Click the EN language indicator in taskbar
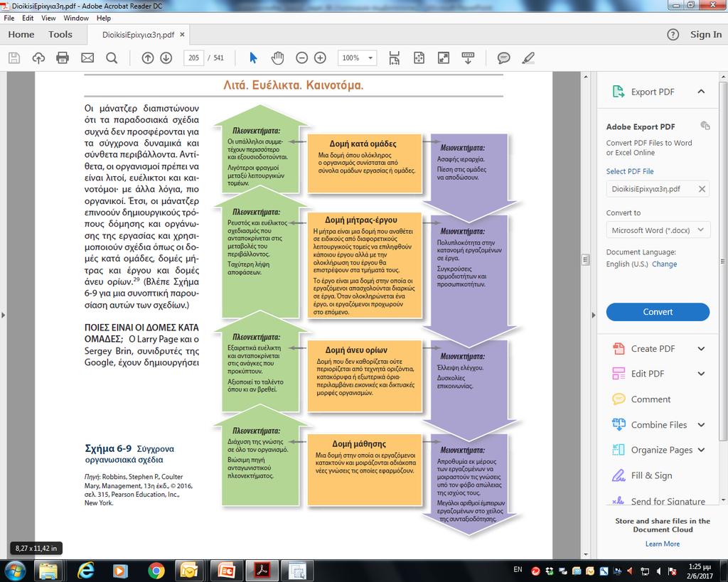The width and height of the screenshot is (728, 582). [x=518, y=569]
